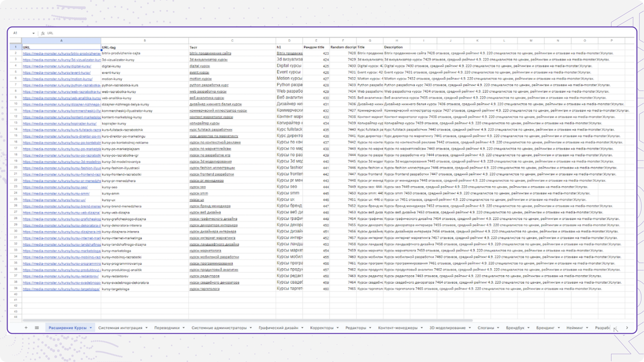
Task: Open the event-kursy URL link
Action: [x=56, y=72]
